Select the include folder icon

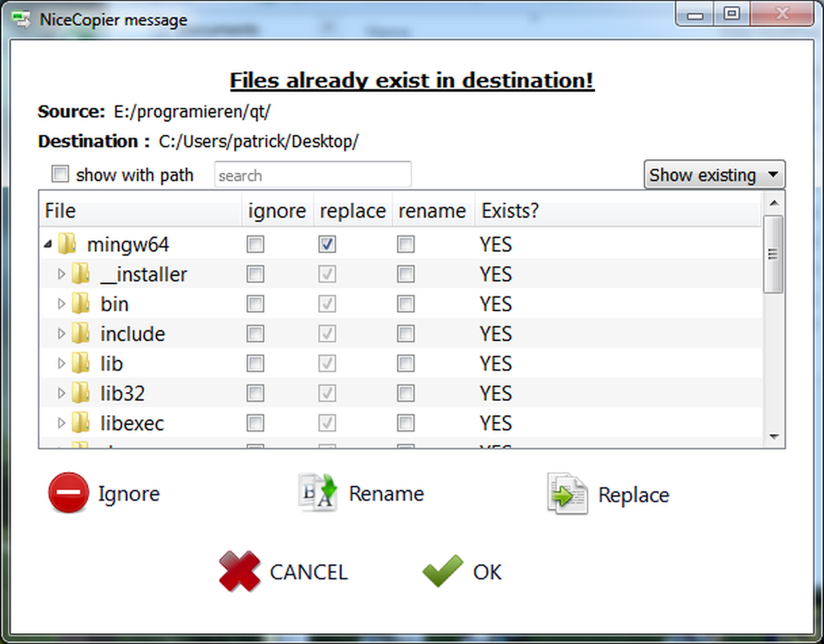point(81,334)
